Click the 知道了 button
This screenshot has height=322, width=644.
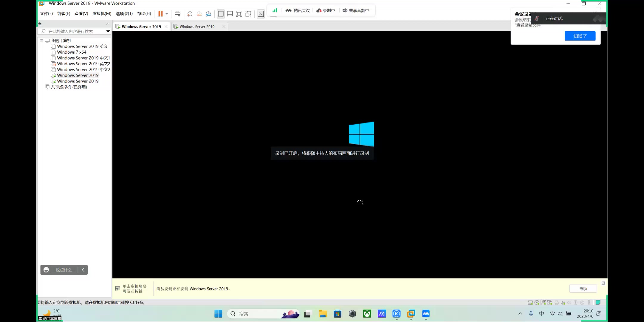point(580,36)
